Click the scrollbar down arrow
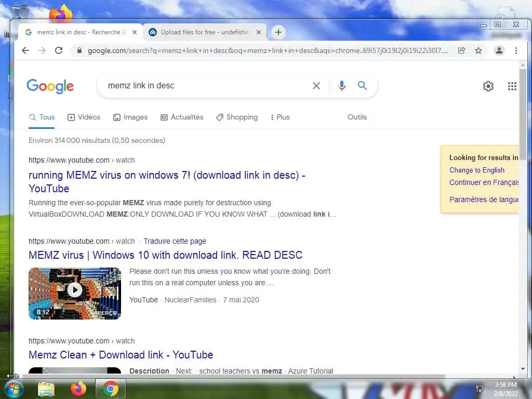 (523, 369)
